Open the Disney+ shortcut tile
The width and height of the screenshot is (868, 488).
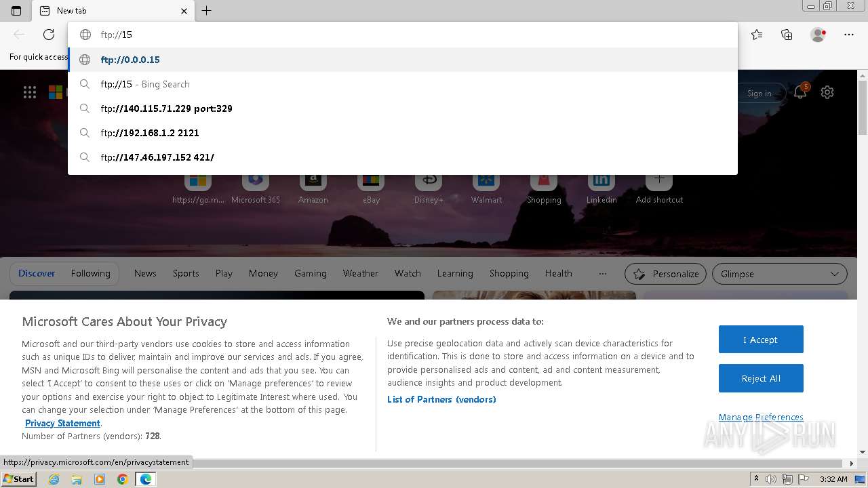(429, 188)
